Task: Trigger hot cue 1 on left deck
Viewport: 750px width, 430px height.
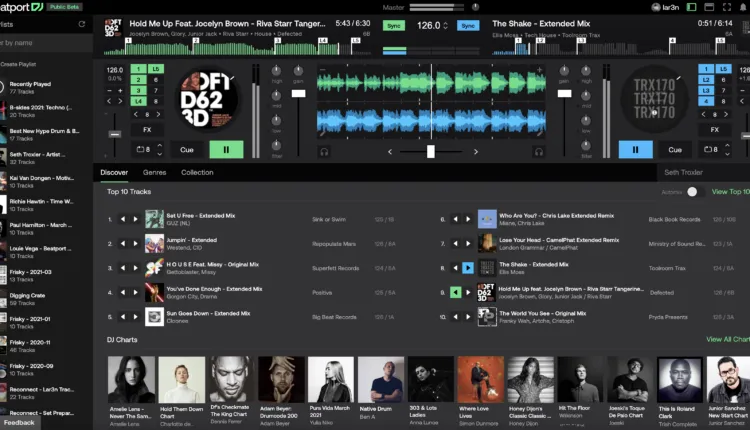Action: (x=139, y=69)
